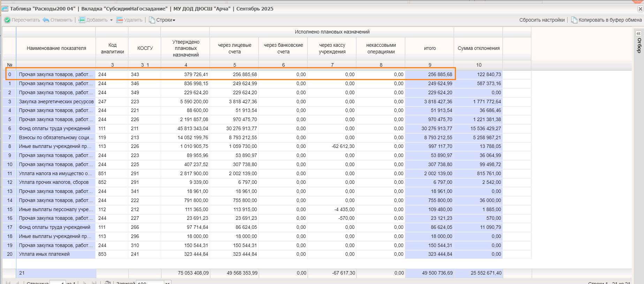The height and width of the screenshot is (284, 644).
Task: Click the page number input field
Action: [58, 282]
